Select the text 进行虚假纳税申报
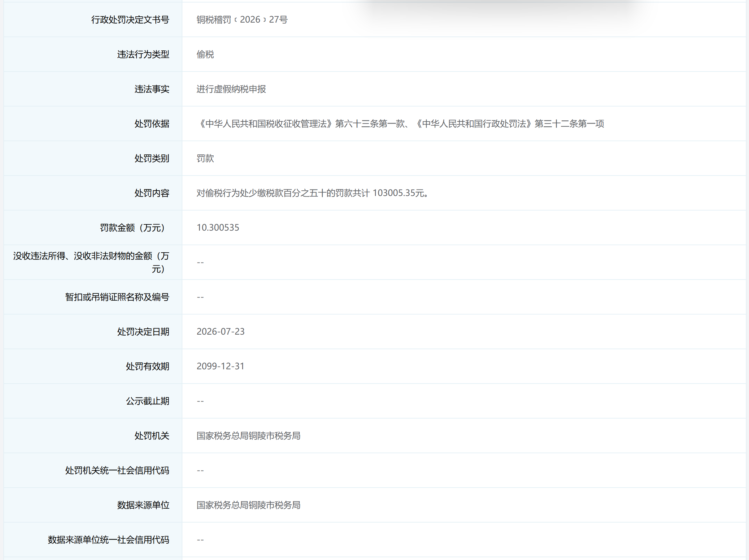749x560 pixels. pyautogui.click(x=231, y=89)
